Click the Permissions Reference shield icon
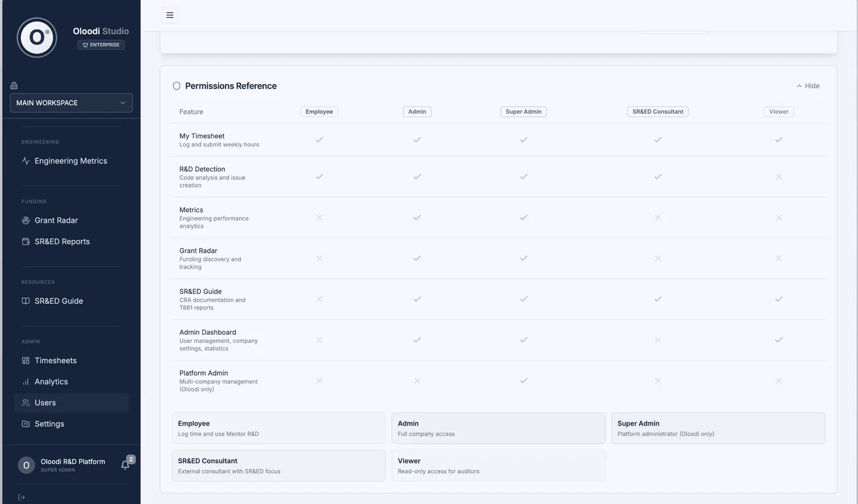858x504 pixels. click(177, 86)
